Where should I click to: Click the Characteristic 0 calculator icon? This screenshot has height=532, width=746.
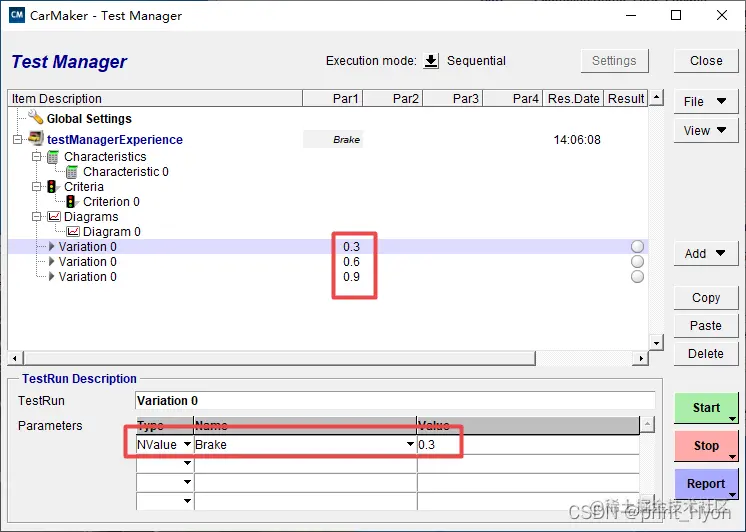72,172
